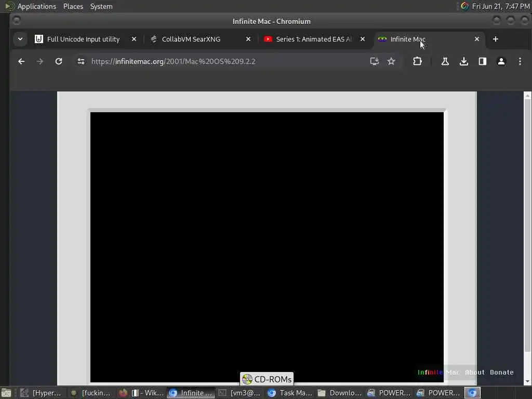Click the Firefox icon in taskbar
Image resolution: width=532 pixels, height=399 pixels.
point(123,393)
